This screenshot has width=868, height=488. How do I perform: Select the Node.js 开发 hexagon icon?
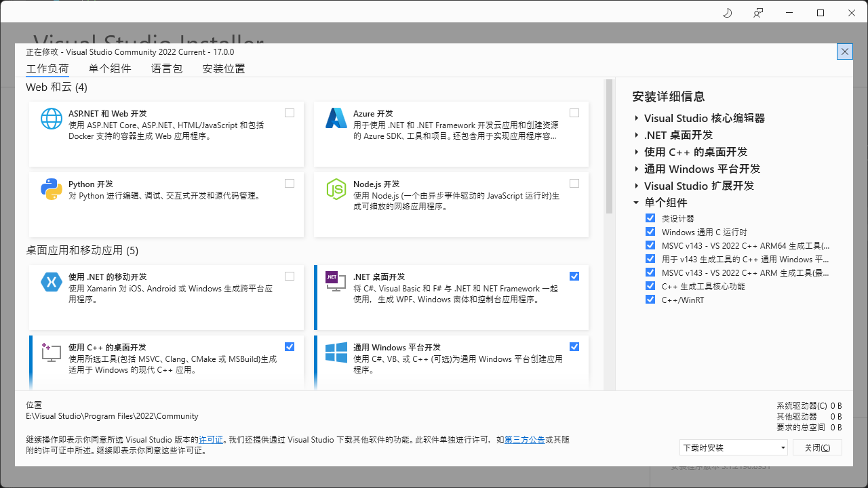pyautogui.click(x=336, y=190)
